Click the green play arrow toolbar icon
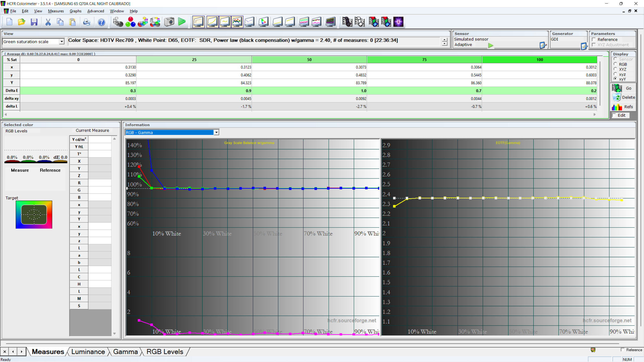This screenshot has width=644, height=362. [x=182, y=22]
